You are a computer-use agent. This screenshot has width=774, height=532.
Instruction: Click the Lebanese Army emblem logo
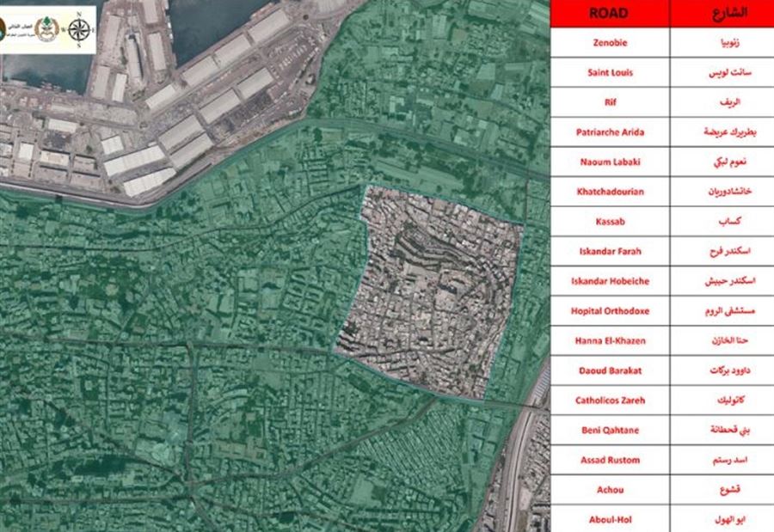46,31
